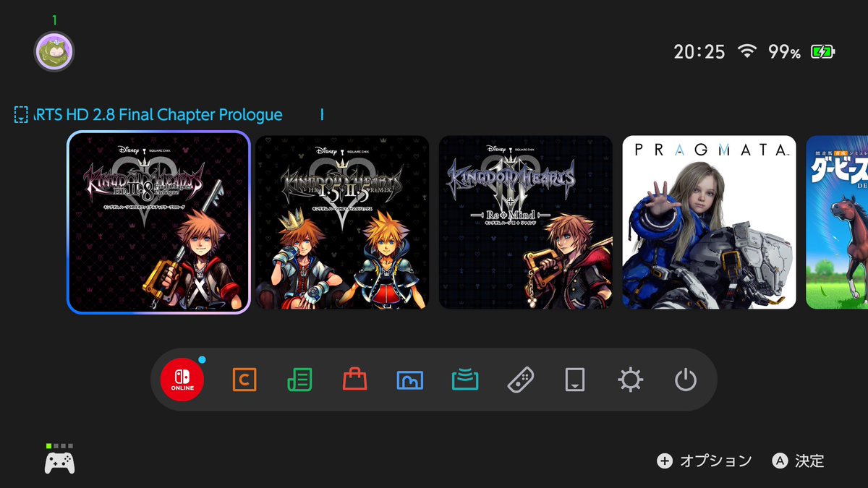Click the 99% battery percentage
The height and width of the screenshot is (488, 868).
point(784,52)
